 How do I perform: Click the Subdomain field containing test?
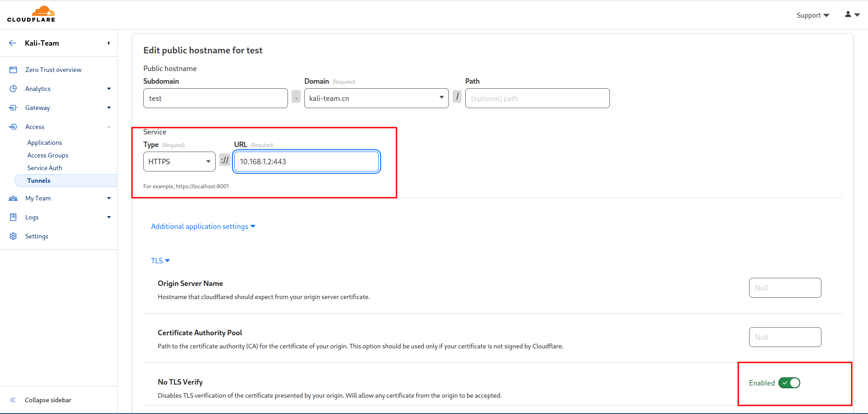coord(216,98)
